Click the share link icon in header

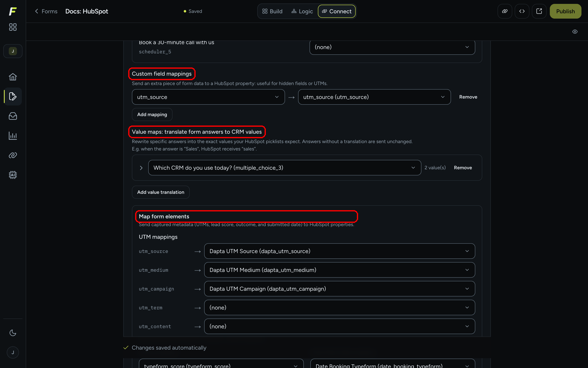coord(505,11)
